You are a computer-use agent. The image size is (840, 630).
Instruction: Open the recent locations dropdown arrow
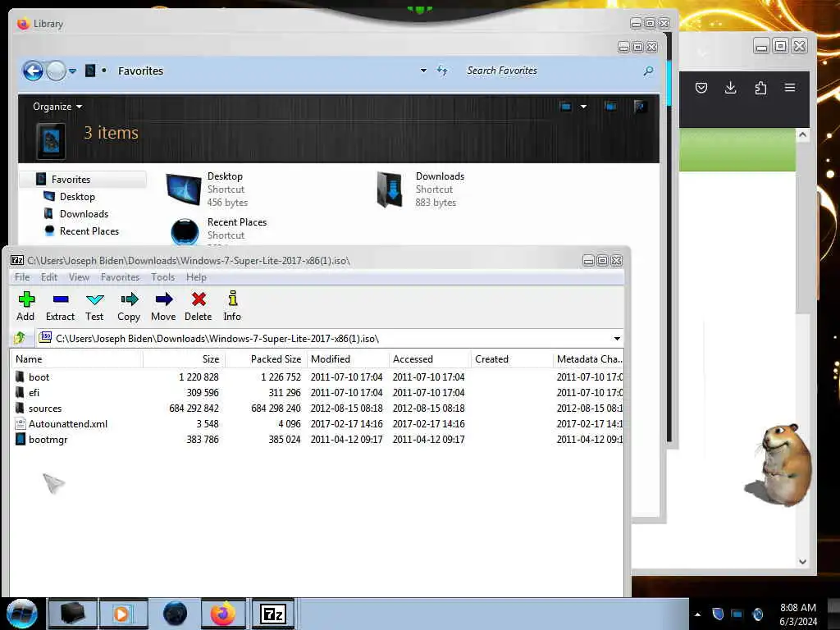click(x=72, y=71)
